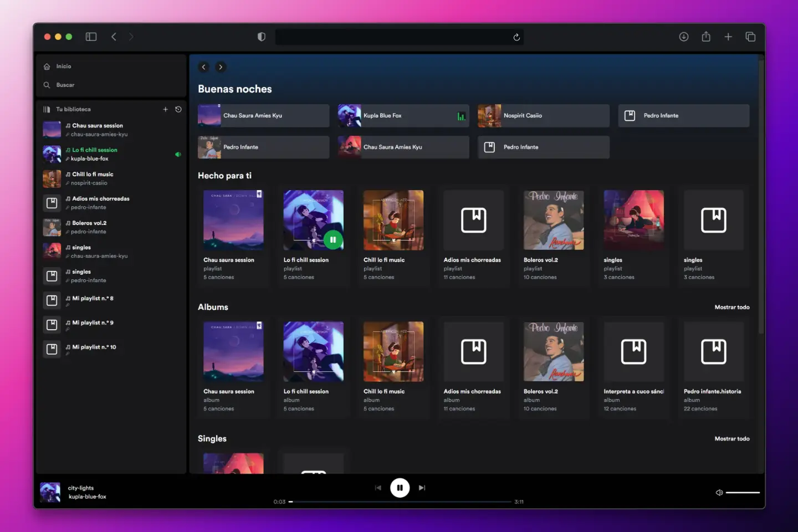
Task: Open the privacy shield icon in Safari toolbar
Action: tap(262, 37)
